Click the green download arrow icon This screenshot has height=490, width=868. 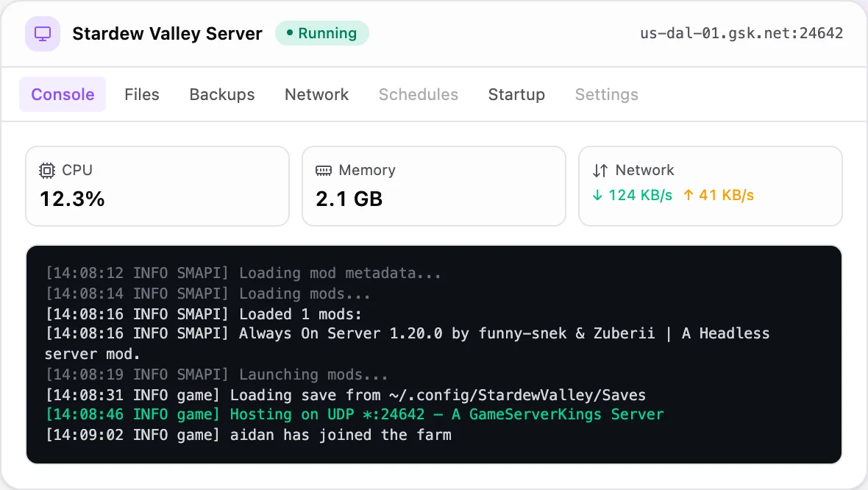[x=597, y=195]
